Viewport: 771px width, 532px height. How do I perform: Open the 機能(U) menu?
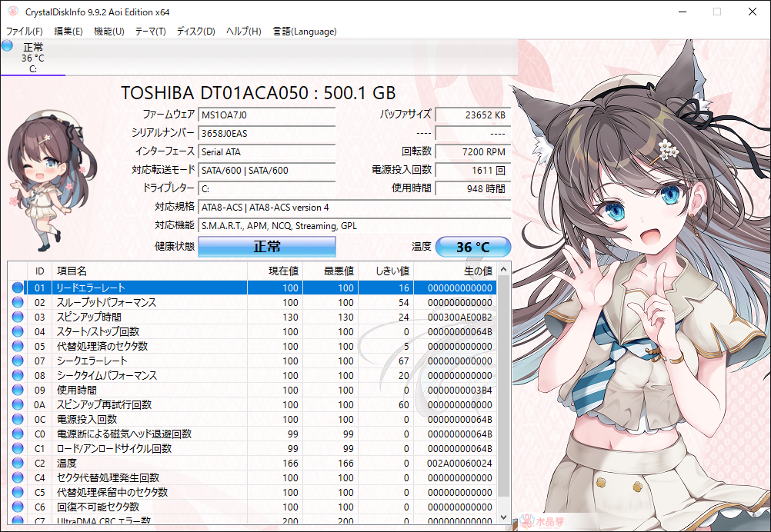tap(108, 31)
